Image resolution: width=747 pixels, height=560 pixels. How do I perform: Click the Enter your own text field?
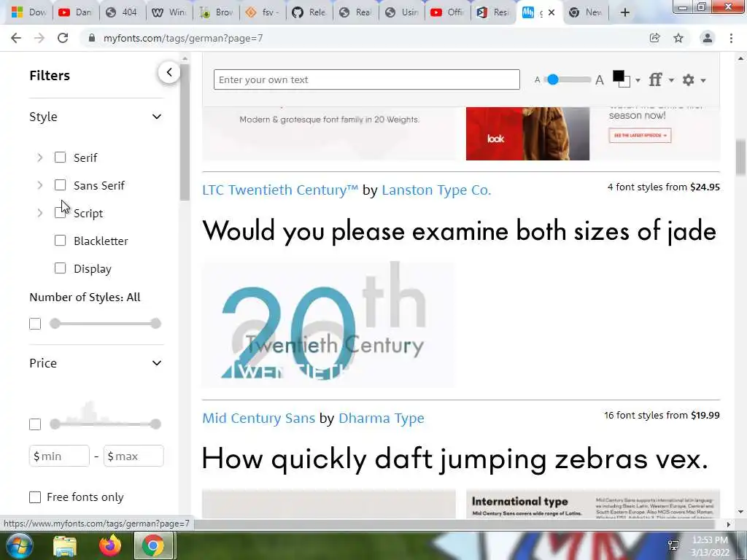(367, 79)
